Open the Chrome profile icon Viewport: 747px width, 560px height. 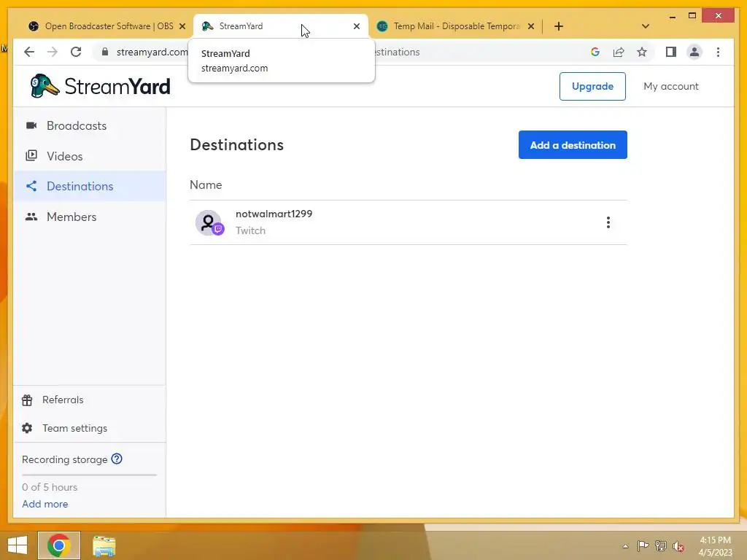coord(694,52)
